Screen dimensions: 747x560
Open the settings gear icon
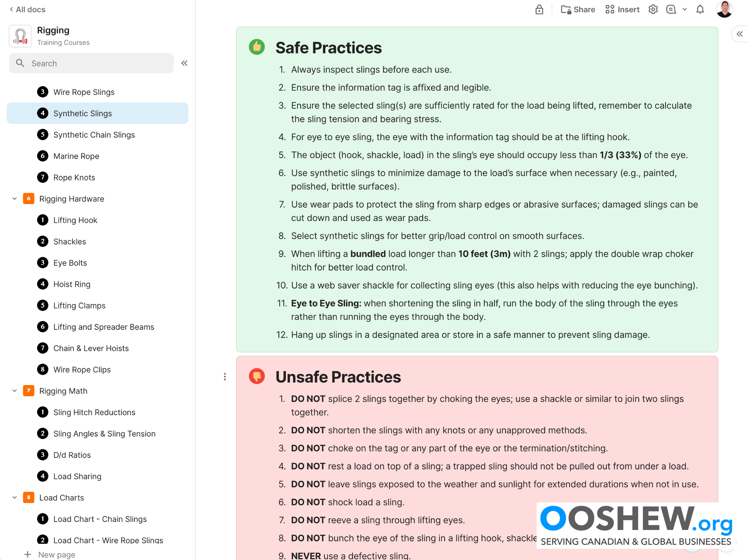coord(653,9)
